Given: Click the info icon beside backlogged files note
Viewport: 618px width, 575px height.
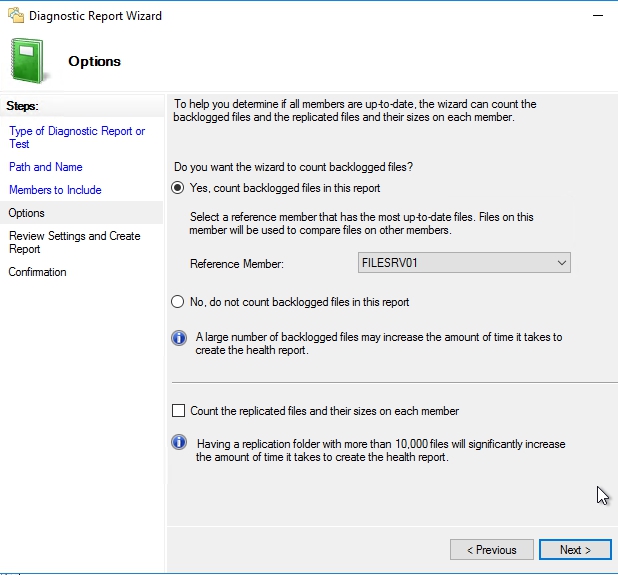Looking at the screenshot, I should pos(179,338).
